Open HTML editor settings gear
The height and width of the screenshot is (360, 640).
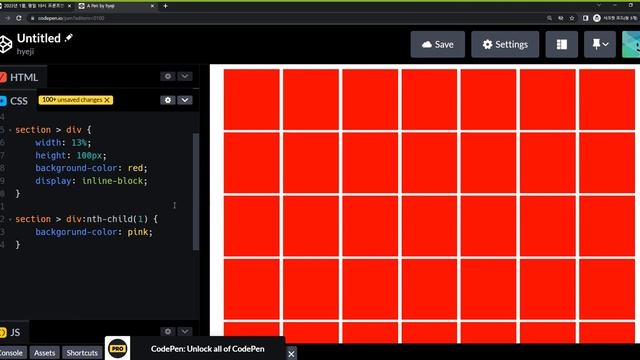coord(168,76)
